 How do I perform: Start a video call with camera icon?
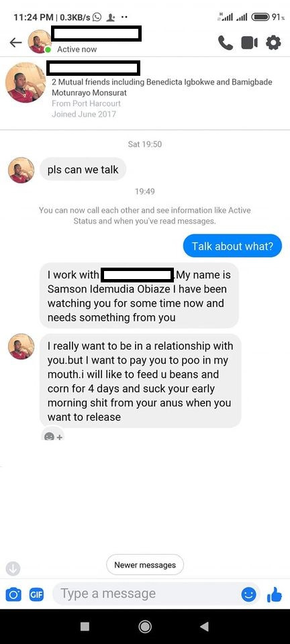(x=249, y=43)
